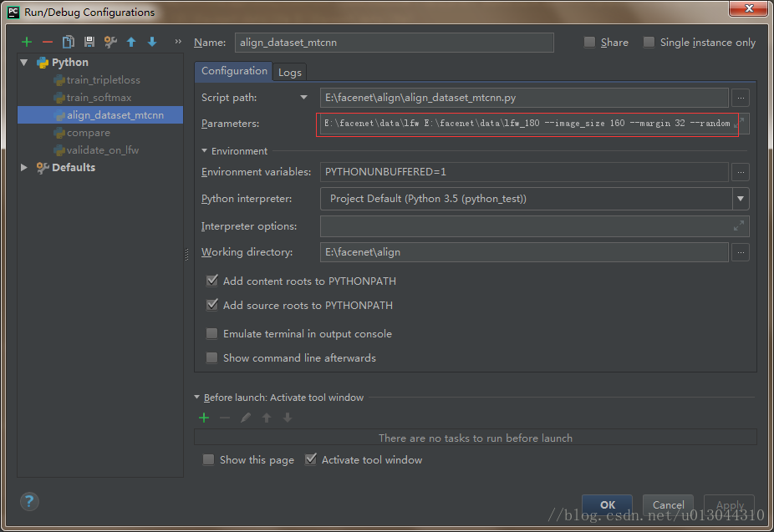The height and width of the screenshot is (532, 774).
Task: Open the Python interpreter dropdown
Action: [741, 199]
